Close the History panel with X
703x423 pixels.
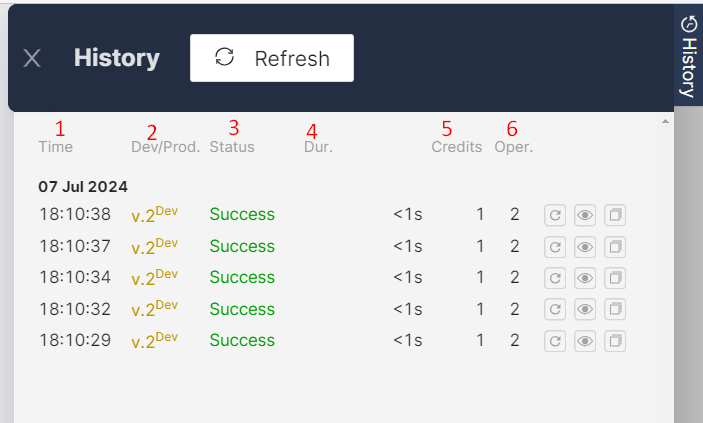tap(32, 58)
